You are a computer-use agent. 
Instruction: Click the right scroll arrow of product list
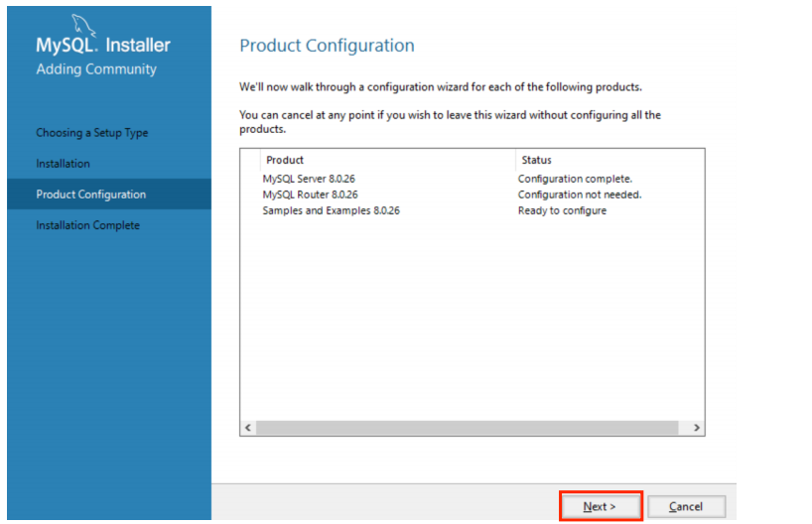697,428
